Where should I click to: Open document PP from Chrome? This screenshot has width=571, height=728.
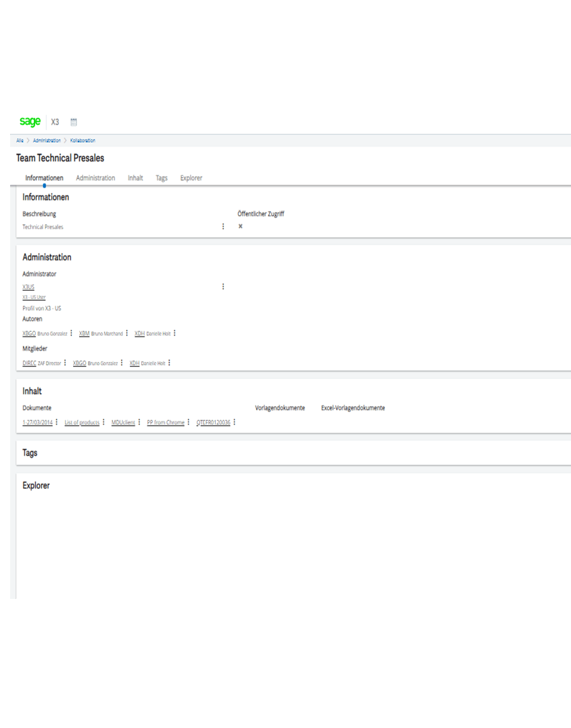166,422
